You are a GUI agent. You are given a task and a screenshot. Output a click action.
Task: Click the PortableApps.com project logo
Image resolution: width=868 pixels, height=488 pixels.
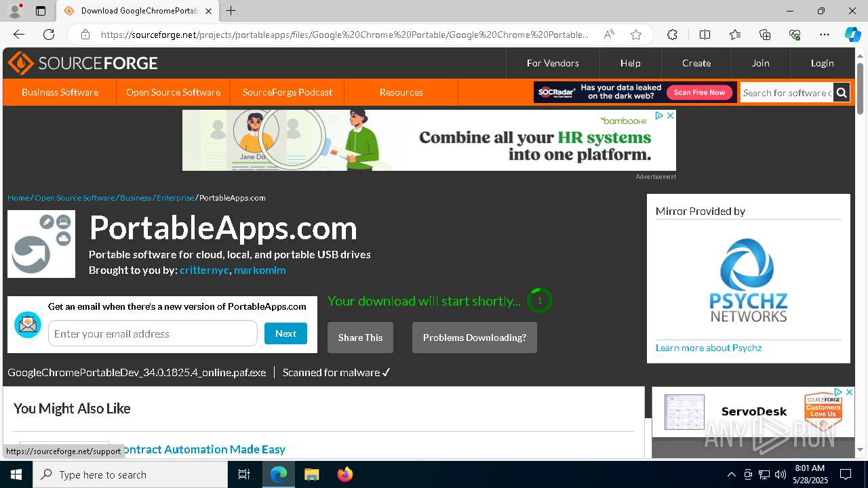pos(41,244)
